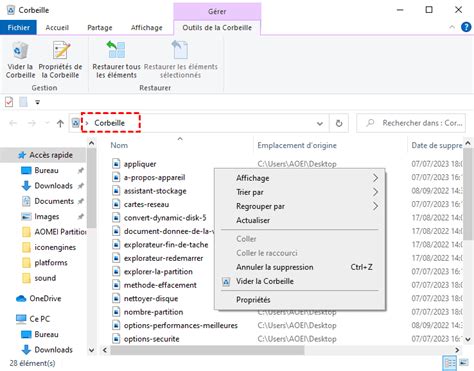Screen dimensions: 474x371
Task: Click the up one level arrow
Action: [60, 124]
